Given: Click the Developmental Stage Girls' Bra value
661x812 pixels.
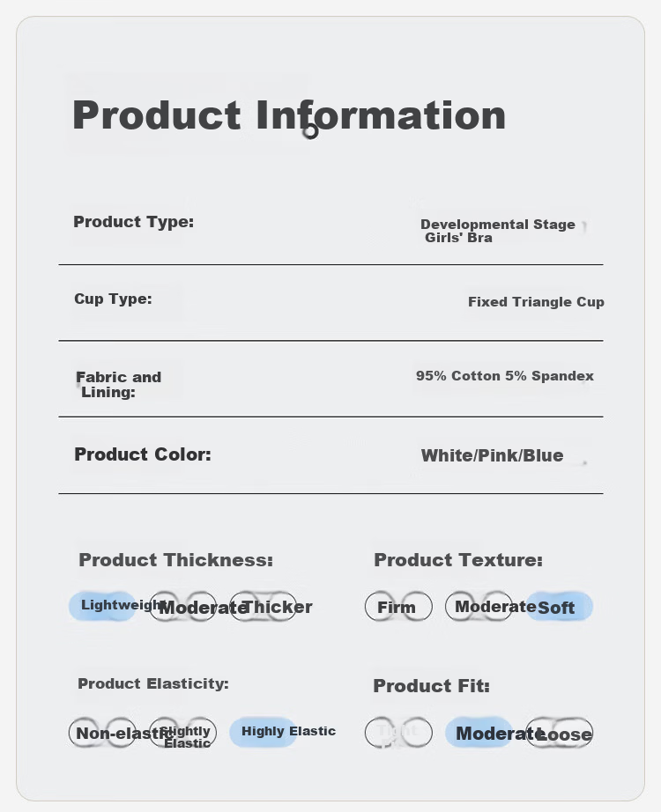Looking at the screenshot, I should [x=498, y=231].
